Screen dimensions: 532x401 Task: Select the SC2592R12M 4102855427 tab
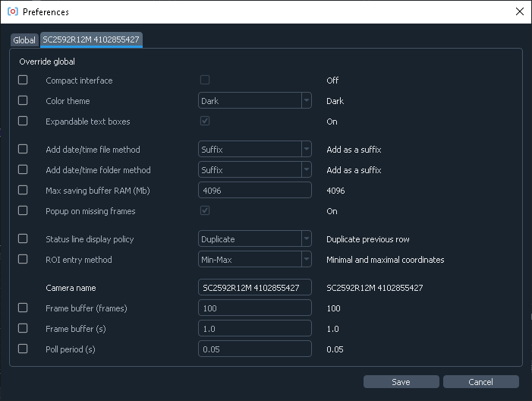91,39
